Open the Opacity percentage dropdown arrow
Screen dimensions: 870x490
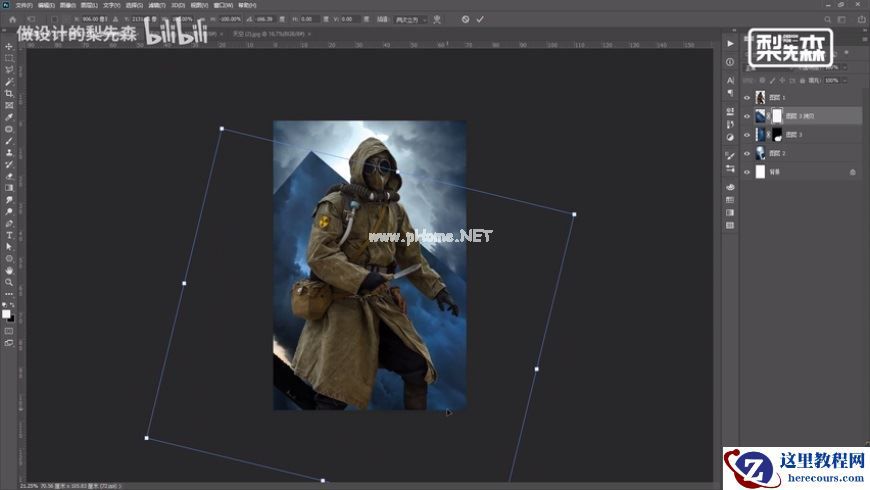coord(844,67)
